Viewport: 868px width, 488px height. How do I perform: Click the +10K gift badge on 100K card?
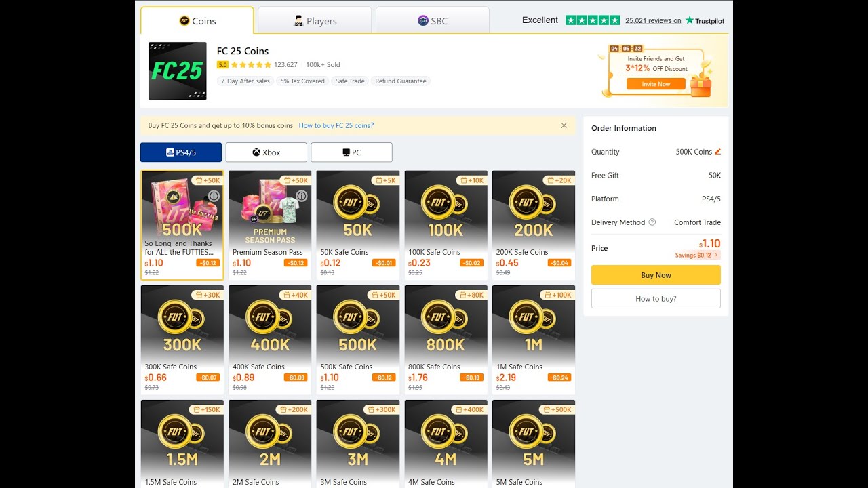pos(471,180)
